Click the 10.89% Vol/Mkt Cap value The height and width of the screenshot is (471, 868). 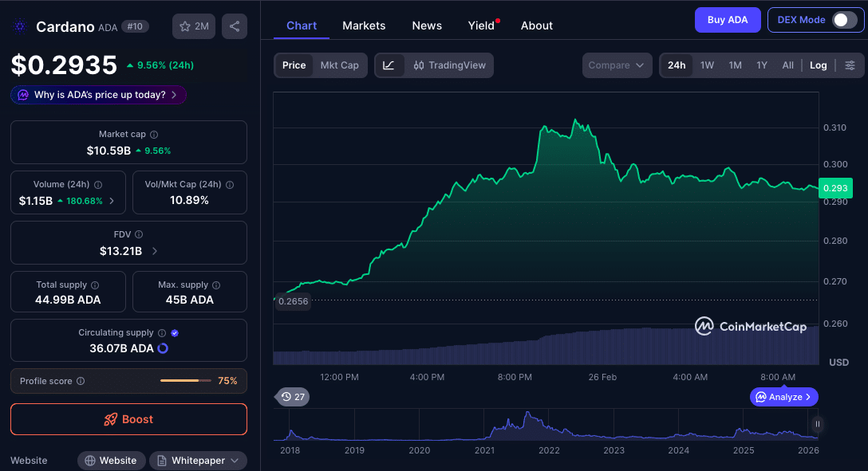(x=189, y=200)
